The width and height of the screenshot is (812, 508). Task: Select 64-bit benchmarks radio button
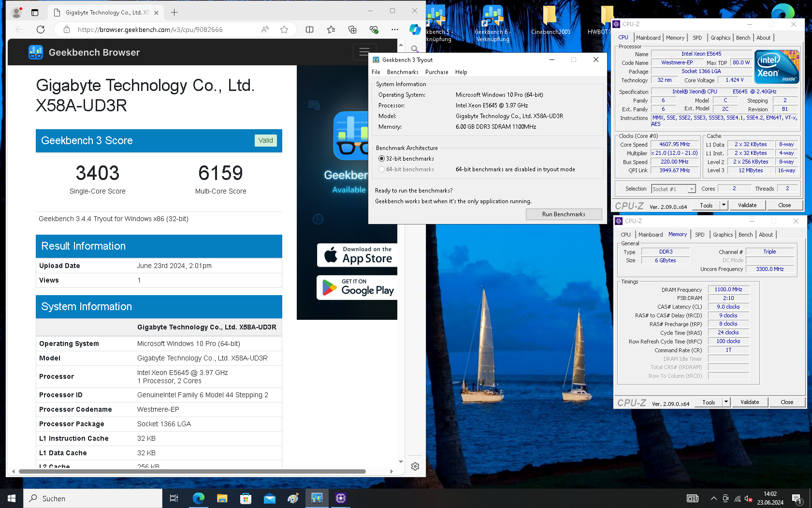coord(382,169)
